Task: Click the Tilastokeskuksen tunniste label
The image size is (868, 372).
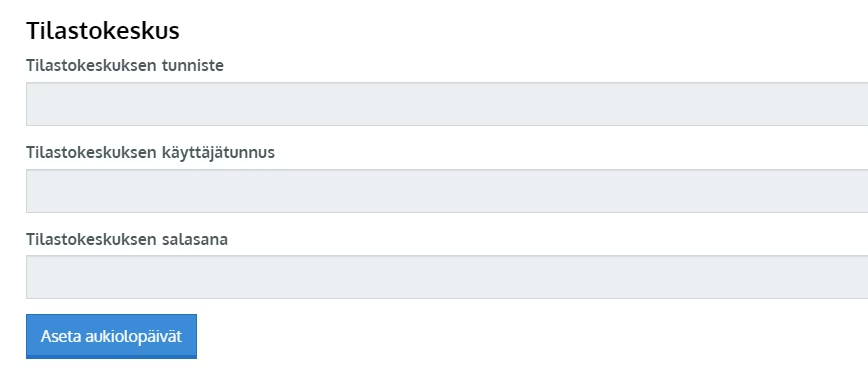Action: [x=125, y=65]
